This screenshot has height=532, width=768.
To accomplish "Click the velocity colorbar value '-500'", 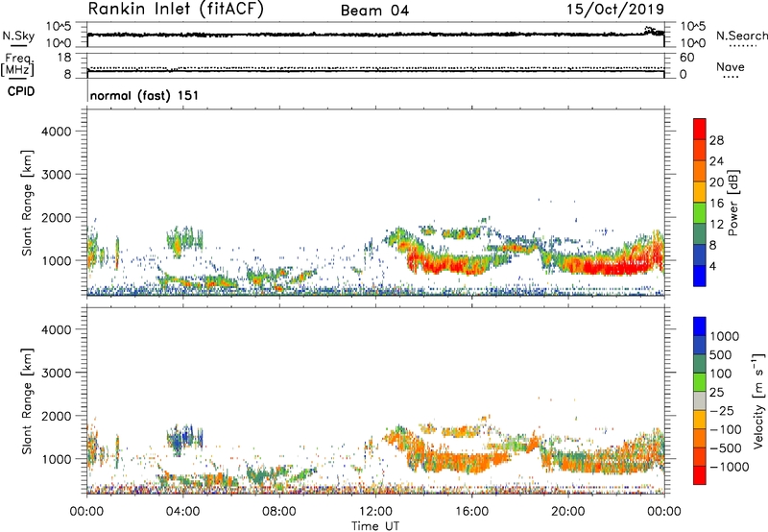I will (x=726, y=447).
